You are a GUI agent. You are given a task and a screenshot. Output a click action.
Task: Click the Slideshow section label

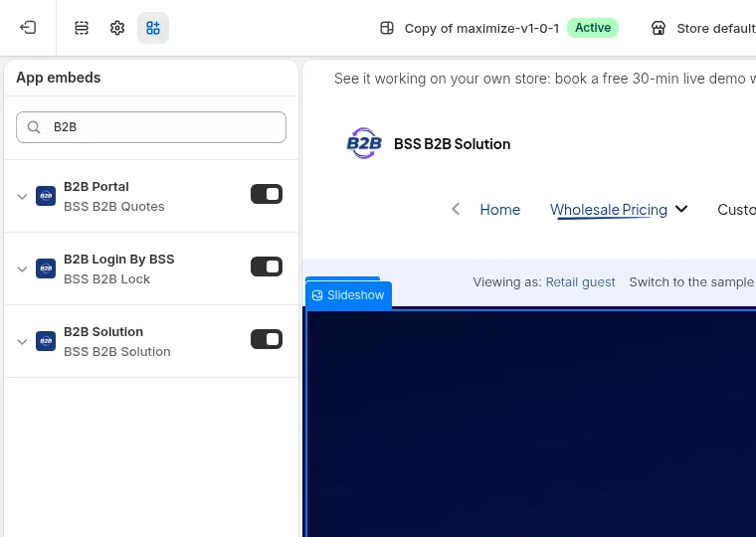click(355, 295)
